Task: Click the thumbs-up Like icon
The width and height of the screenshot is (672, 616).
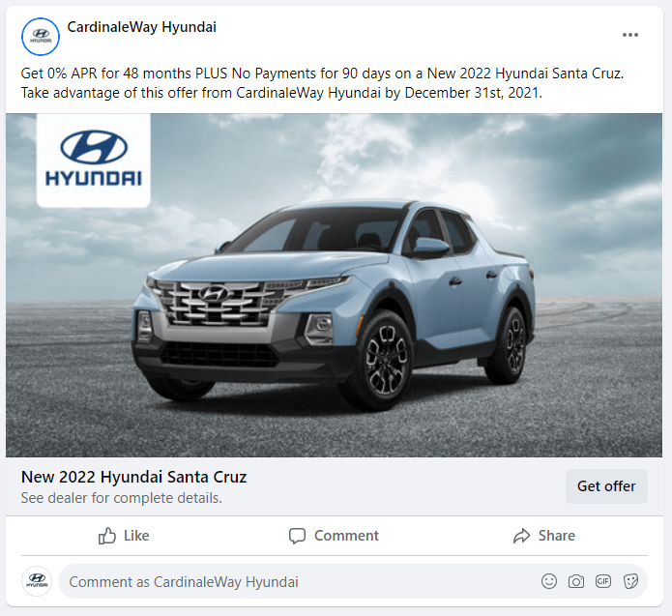Action: coord(107,536)
